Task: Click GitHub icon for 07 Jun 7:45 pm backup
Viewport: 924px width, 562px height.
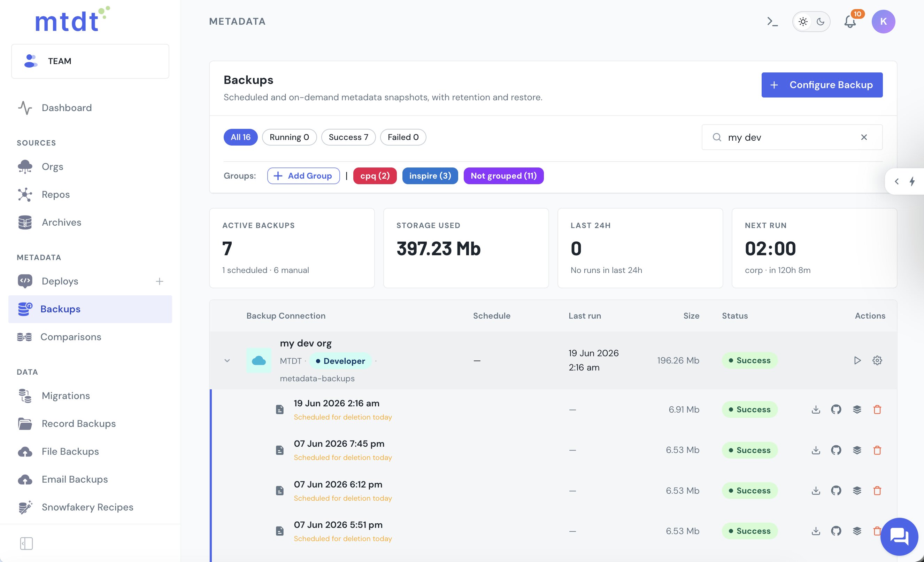Action: point(836,450)
